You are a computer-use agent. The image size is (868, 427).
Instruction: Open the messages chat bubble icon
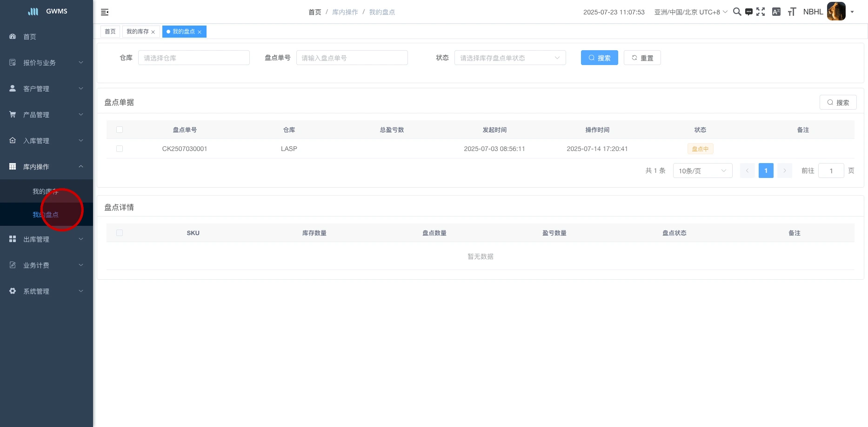[x=749, y=12]
